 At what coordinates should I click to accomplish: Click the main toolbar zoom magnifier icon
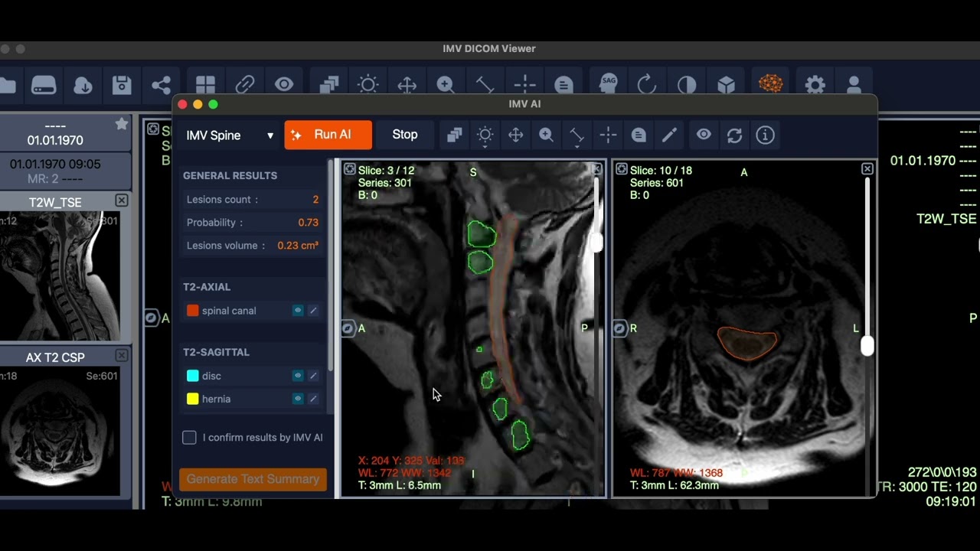point(446,85)
